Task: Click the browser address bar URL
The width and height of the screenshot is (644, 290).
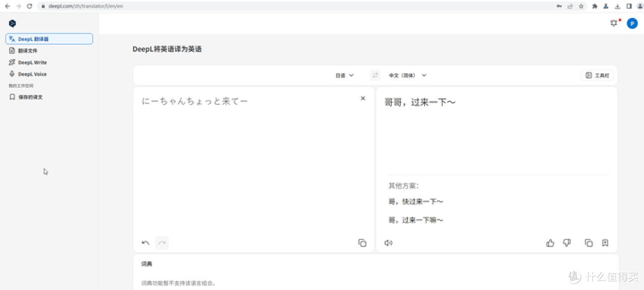Action: click(x=86, y=6)
